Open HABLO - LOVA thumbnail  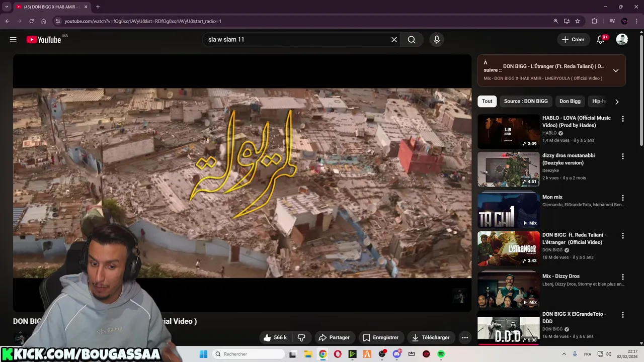tap(508, 132)
